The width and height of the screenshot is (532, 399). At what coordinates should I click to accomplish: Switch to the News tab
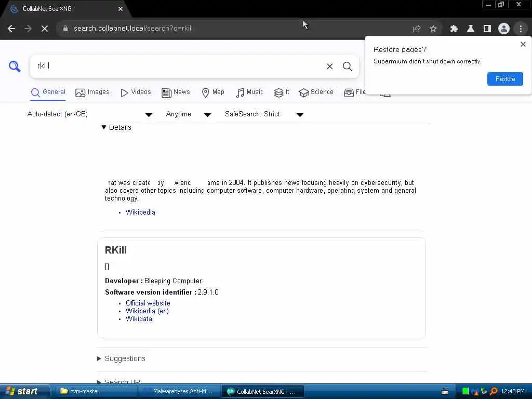coord(176,92)
